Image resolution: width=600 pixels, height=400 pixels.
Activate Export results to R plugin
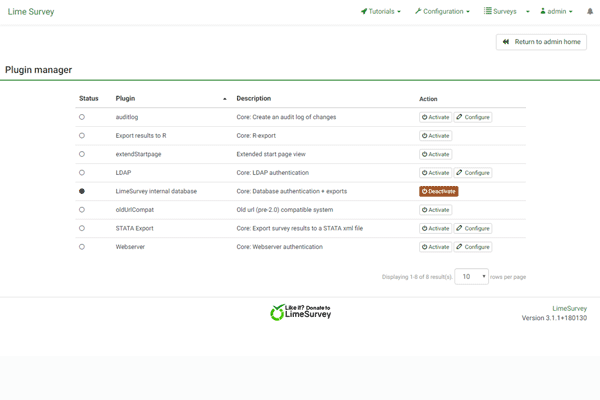[x=435, y=136]
